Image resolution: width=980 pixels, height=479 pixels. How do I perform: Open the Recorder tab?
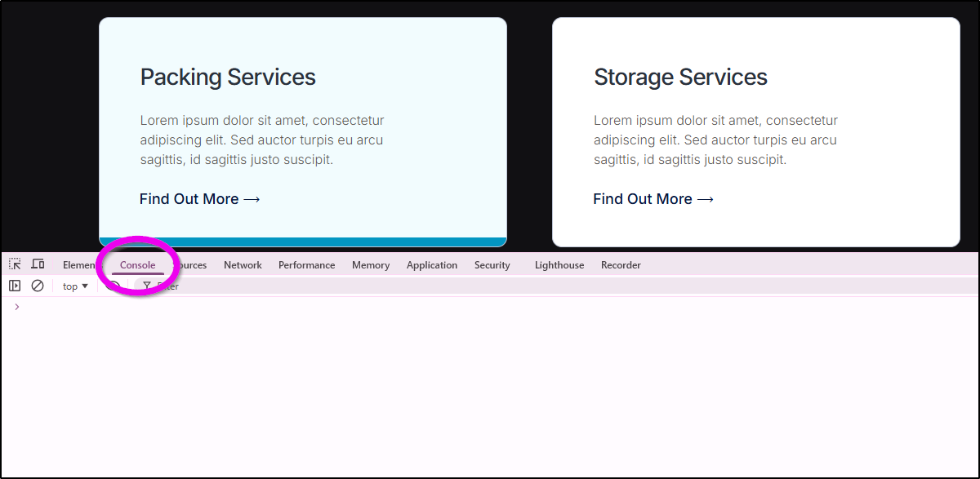[621, 265]
